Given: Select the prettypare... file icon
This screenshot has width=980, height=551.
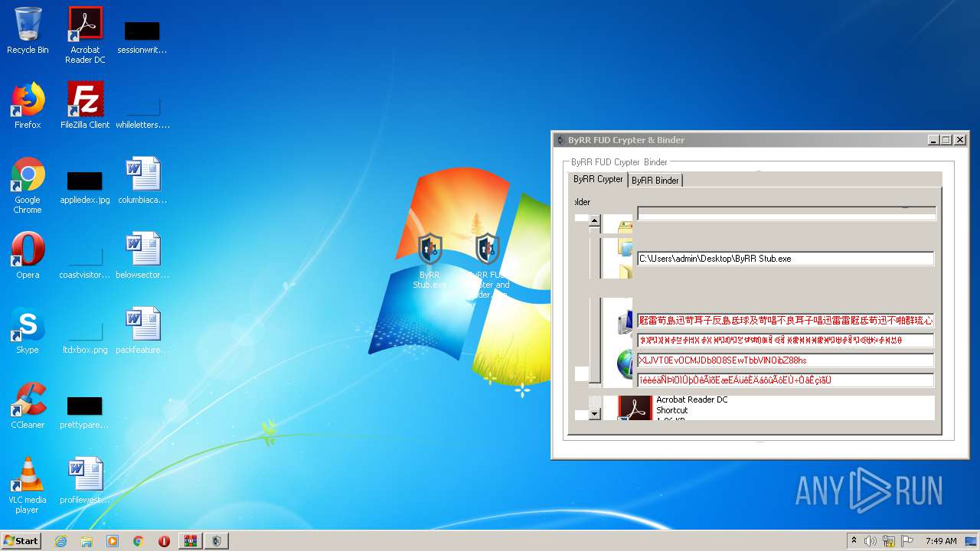Looking at the screenshot, I should pyautogui.click(x=84, y=412).
